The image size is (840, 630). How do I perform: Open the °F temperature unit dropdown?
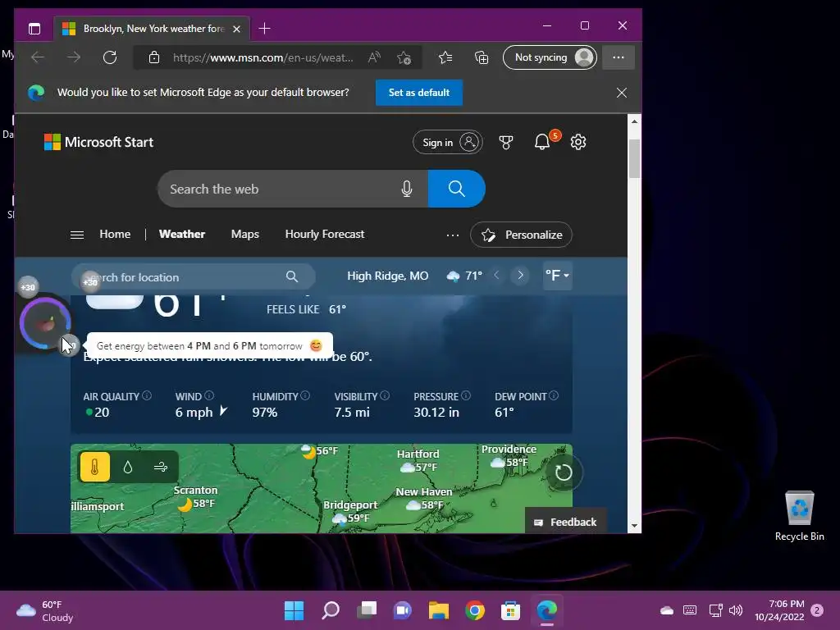click(x=557, y=276)
